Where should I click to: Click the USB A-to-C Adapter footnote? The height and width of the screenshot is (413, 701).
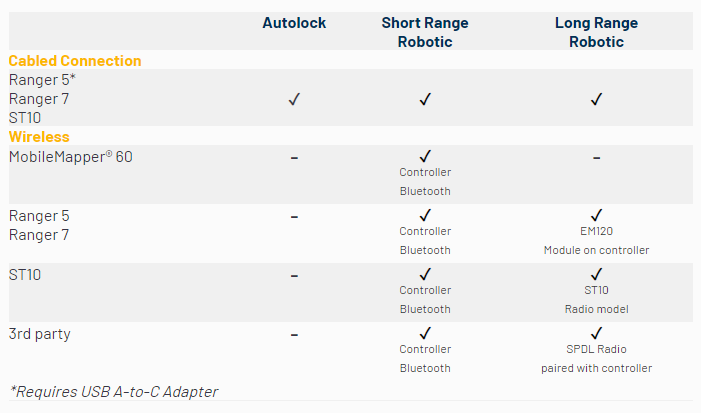tap(114, 391)
